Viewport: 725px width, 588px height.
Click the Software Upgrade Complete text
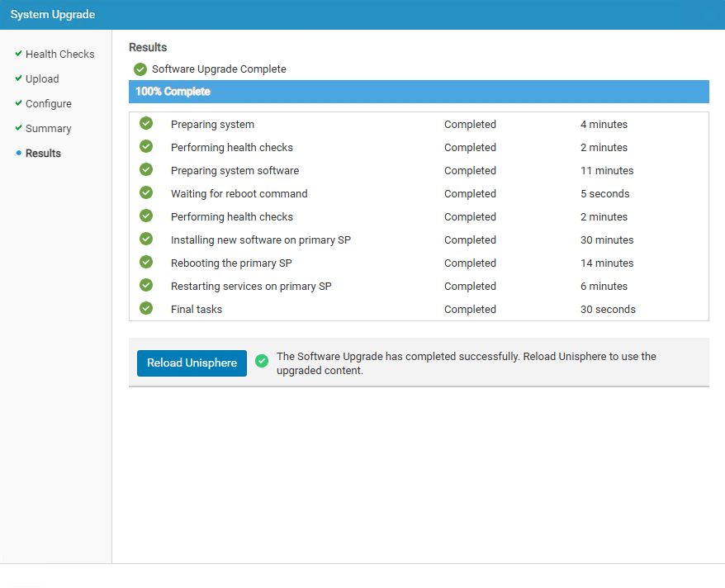click(219, 69)
